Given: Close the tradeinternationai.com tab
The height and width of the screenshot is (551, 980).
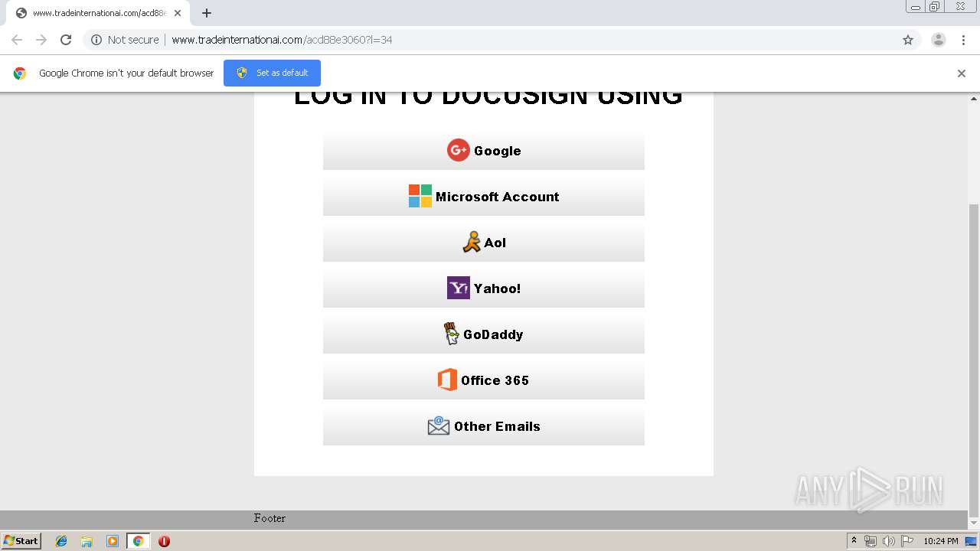Looking at the screenshot, I should click(178, 13).
